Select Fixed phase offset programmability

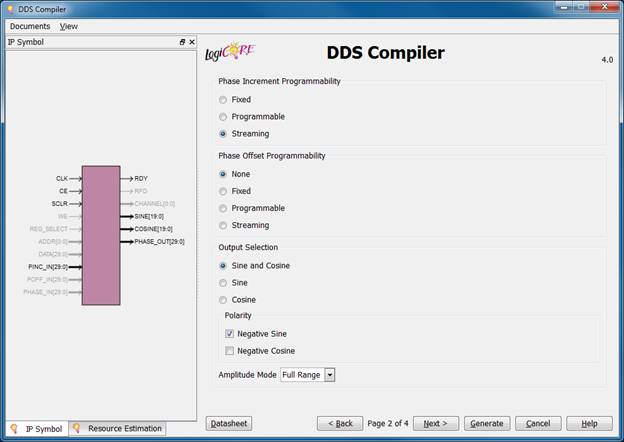pos(223,191)
